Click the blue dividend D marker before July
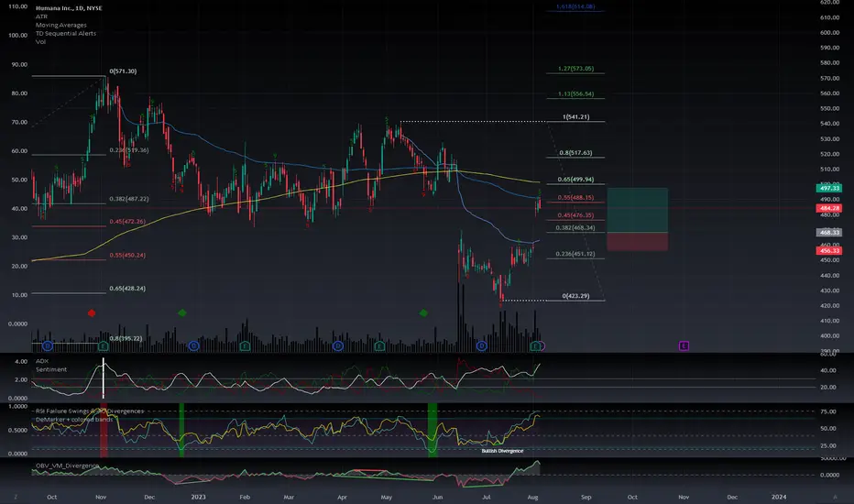This screenshot has height=504, width=854. (x=481, y=346)
